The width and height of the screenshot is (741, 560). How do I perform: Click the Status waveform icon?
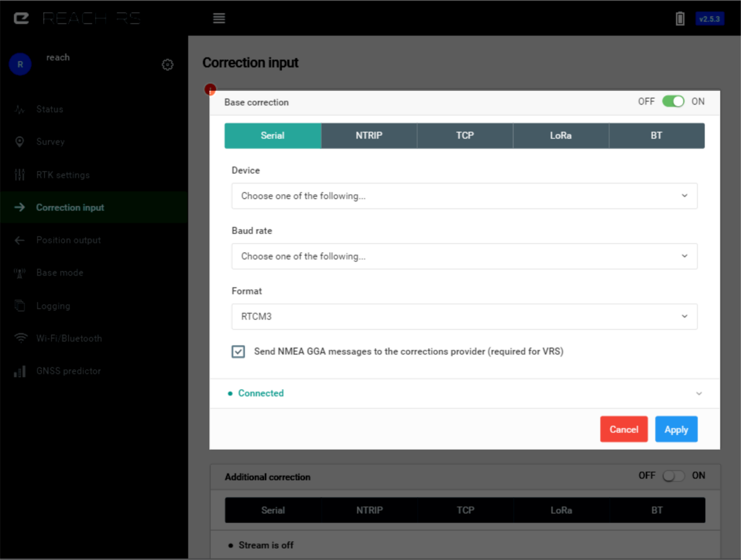[20, 109]
